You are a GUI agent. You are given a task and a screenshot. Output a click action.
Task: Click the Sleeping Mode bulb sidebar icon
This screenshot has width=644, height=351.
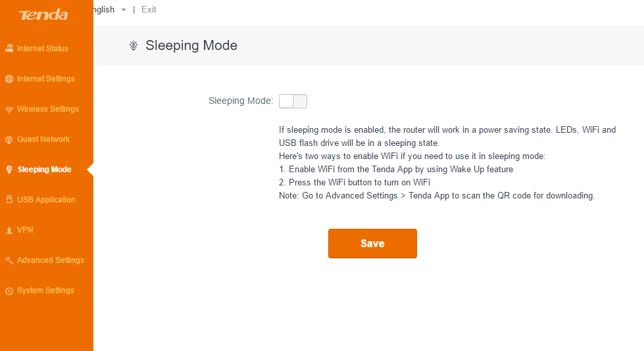(x=9, y=170)
